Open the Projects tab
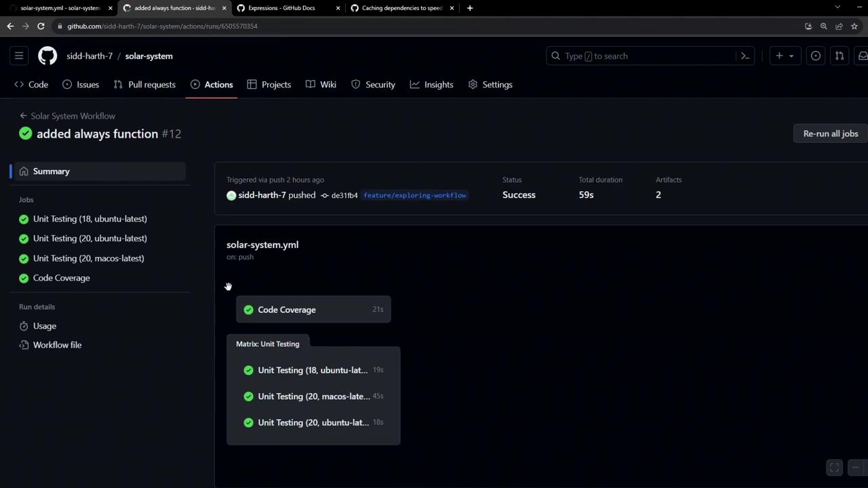 (x=269, y=85)
